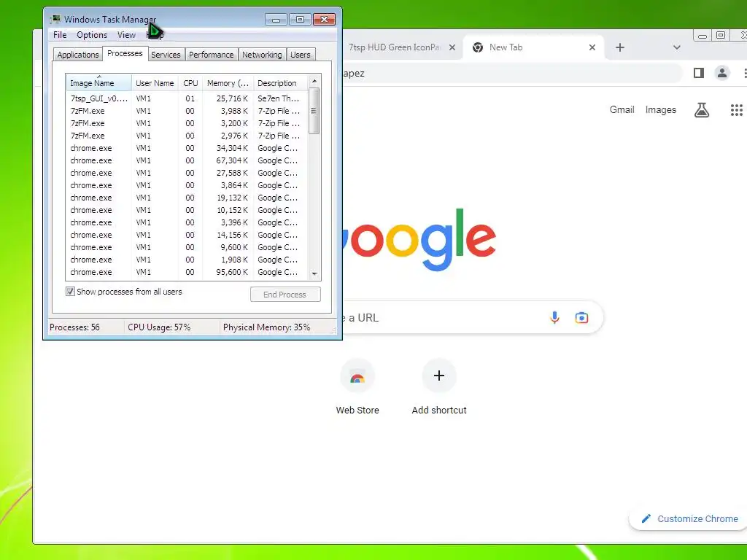This screenshot has height=560, width=747.
Task: Maximize the Chrome window
Action: [721, 36]
